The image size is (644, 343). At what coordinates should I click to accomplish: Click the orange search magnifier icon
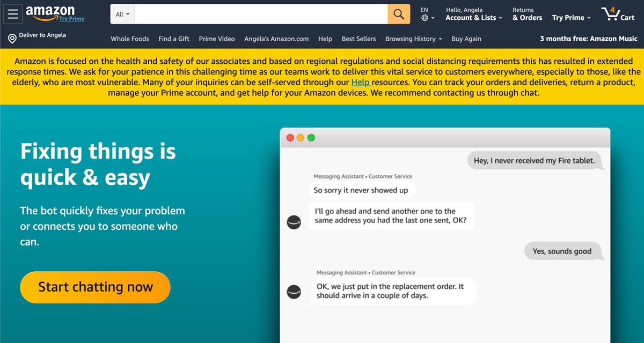[399, 14]
